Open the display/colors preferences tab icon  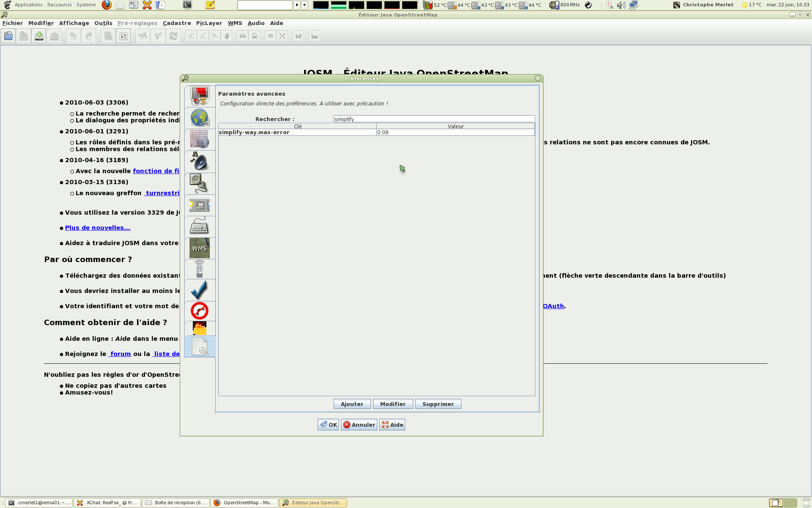tap(200, 97)
